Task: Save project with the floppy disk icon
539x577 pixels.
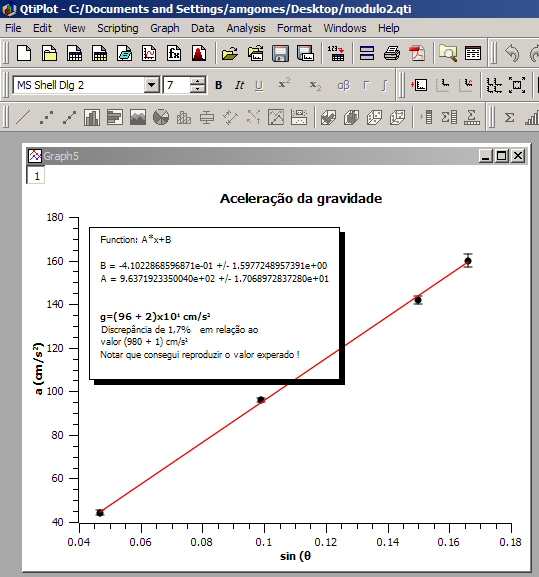Action: point(280,53)
